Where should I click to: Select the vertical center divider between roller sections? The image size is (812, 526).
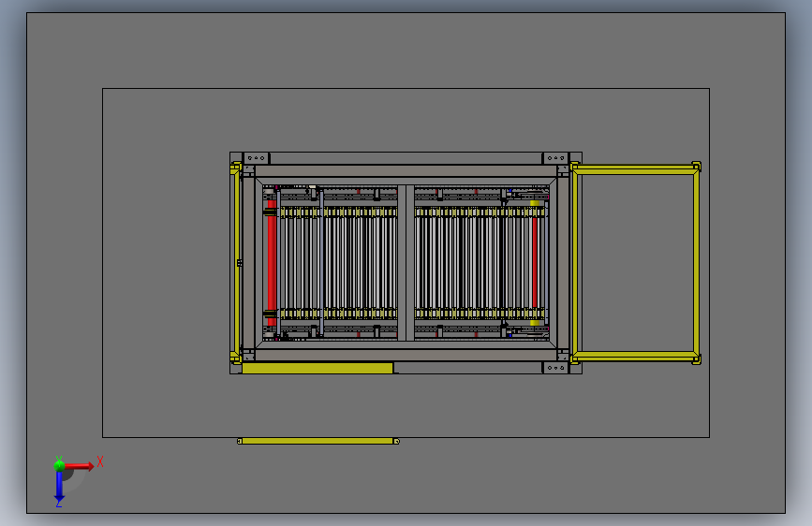pos(406,262)
